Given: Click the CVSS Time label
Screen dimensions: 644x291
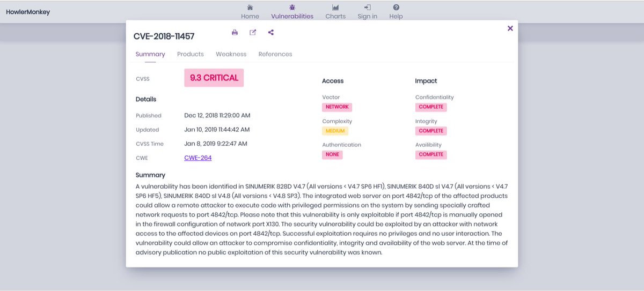Looking at the screenshot, I should 150,144.
